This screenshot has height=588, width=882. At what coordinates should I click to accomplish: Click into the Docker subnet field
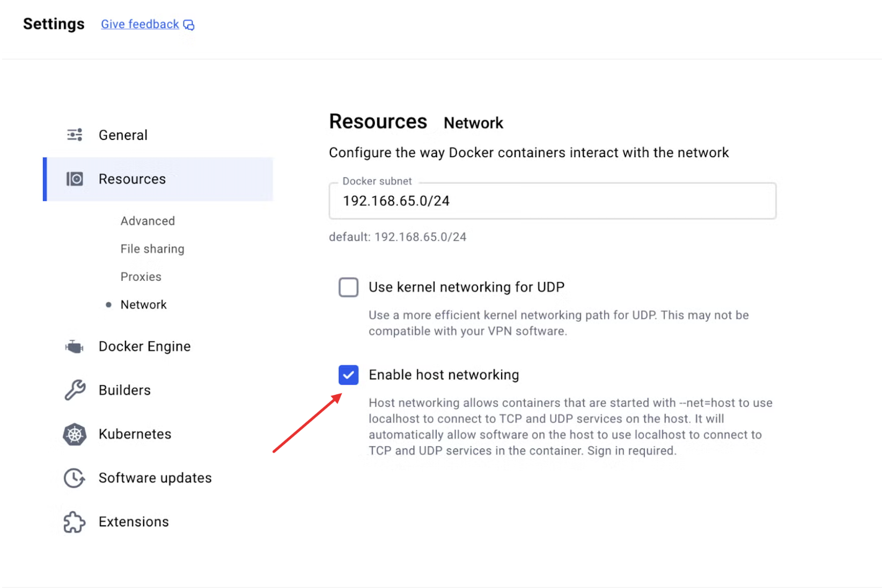(553, 201)
